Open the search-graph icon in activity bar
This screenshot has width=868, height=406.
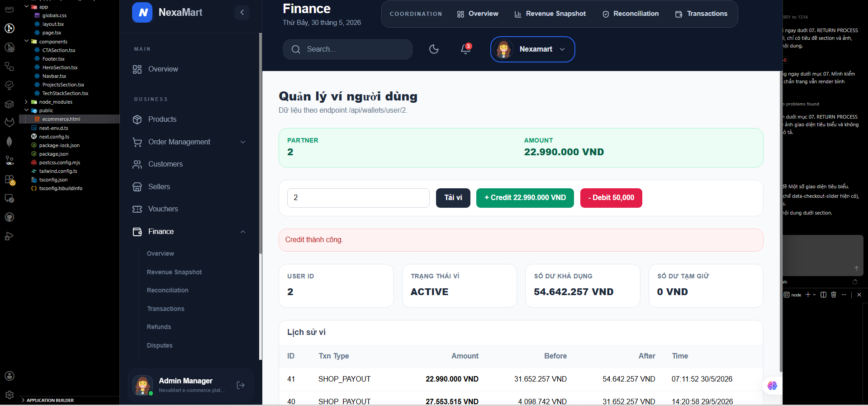coord(9,47)
